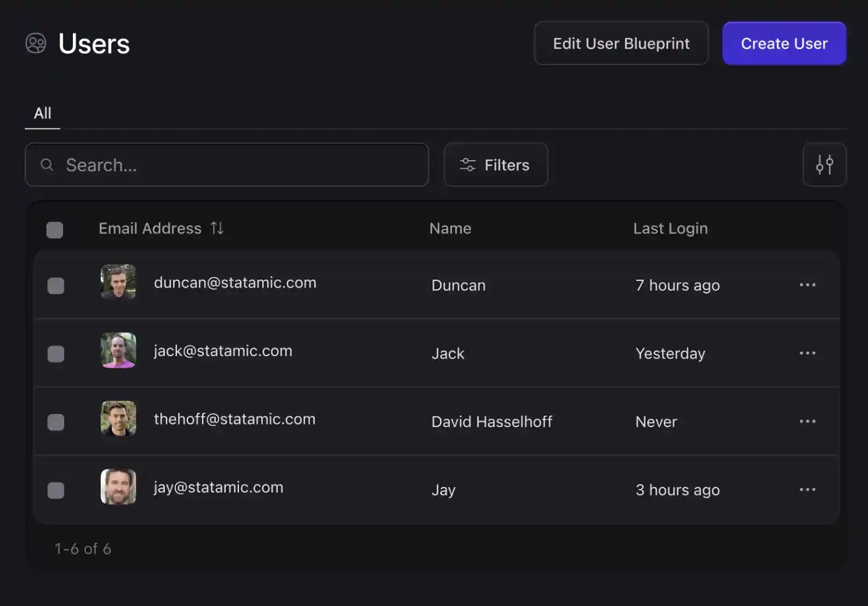Screen dimensions: 868x606
Task: Check the checkbox for thehoff@statamic.com
Action: (x=56, y=422)
